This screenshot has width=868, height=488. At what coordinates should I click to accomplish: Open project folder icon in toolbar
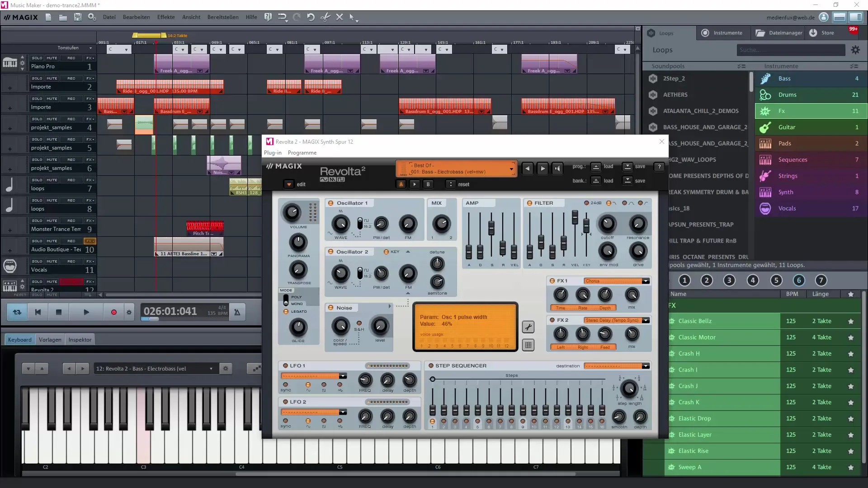point(63,17)
